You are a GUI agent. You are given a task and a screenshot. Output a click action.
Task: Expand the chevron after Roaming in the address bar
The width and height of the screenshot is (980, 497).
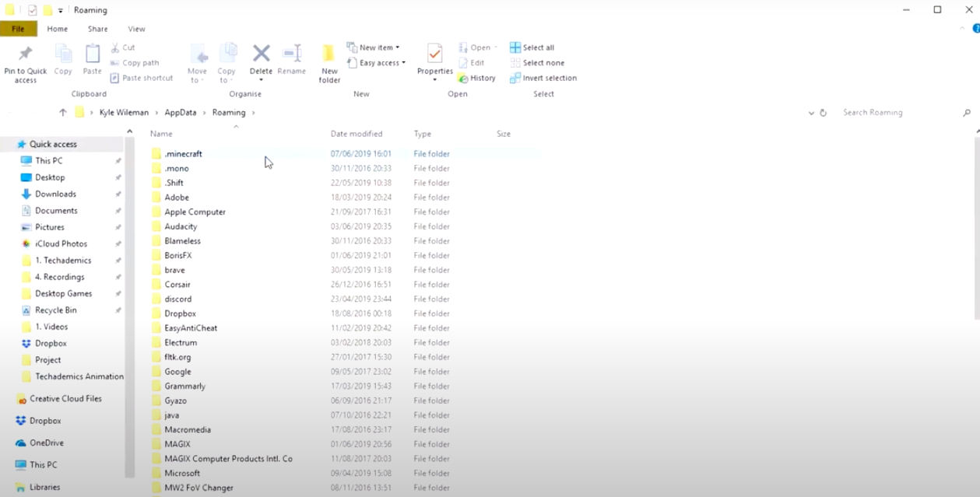[253, 113]
